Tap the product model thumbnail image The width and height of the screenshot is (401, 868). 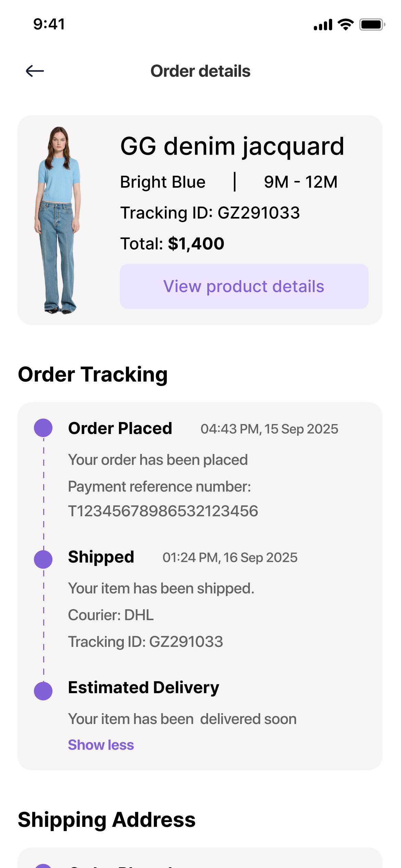pyautogui.click(x=58, y=220)
